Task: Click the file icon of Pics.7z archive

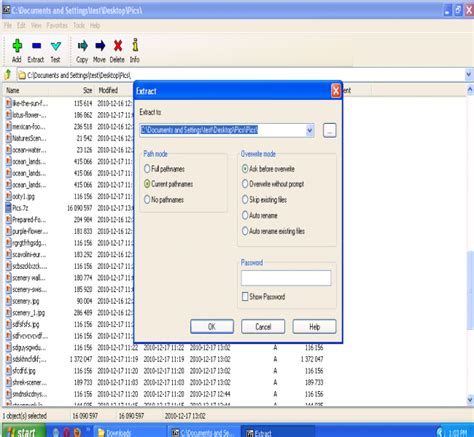Action: 8,208
